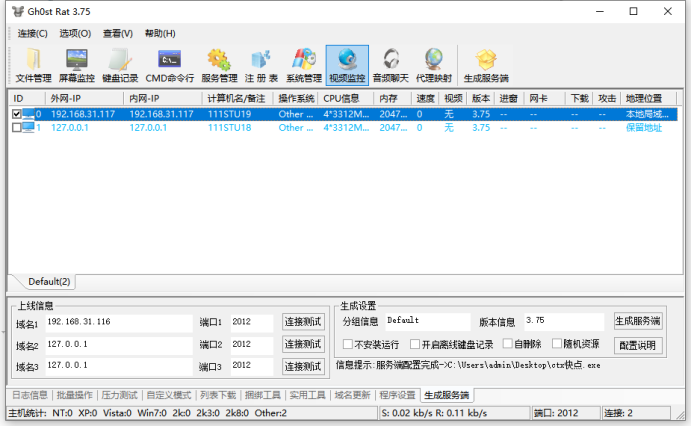This screenshot has width=692, height=427.
Task: Click the 端口: 2012 status bar entry
Action: tap(565, 413)
